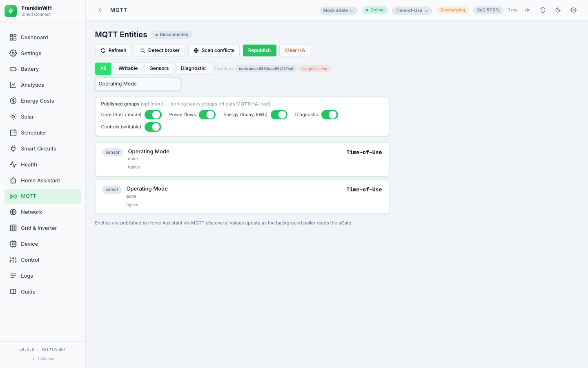Toggle Power flows published group

click(207, 115)
